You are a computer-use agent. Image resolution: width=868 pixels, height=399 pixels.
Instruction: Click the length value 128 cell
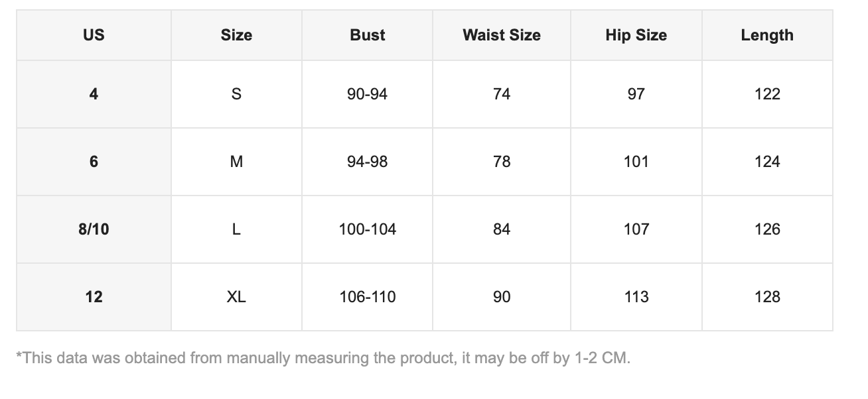(x=767, y=297)
